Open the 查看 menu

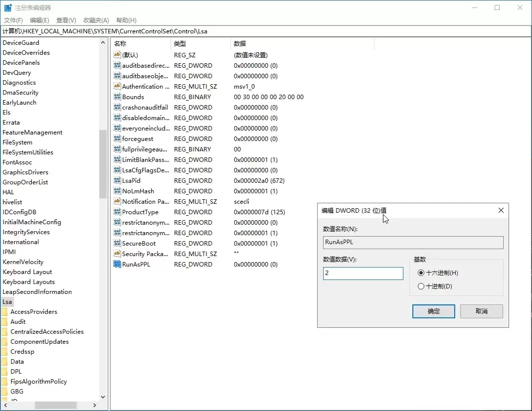(65, 20)
